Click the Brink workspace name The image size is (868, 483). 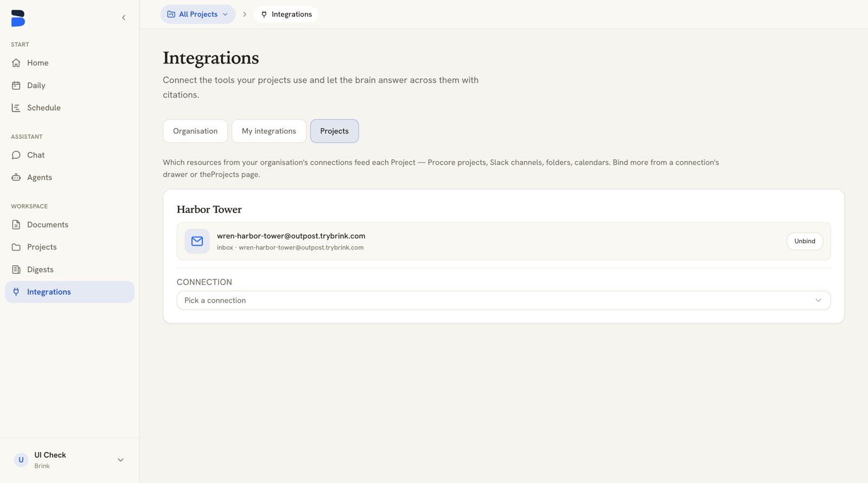(x=42, y=466)
